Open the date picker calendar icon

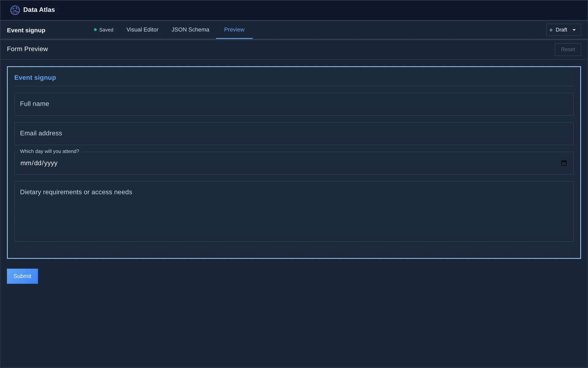[563, 163]
